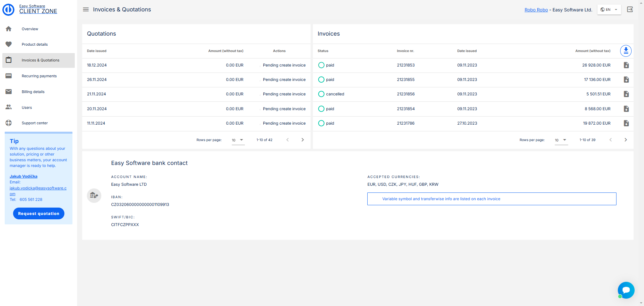Download the cancelled invoice 21231856 file
The height and width of the screenshot is (306, 644).
(626, 94)
